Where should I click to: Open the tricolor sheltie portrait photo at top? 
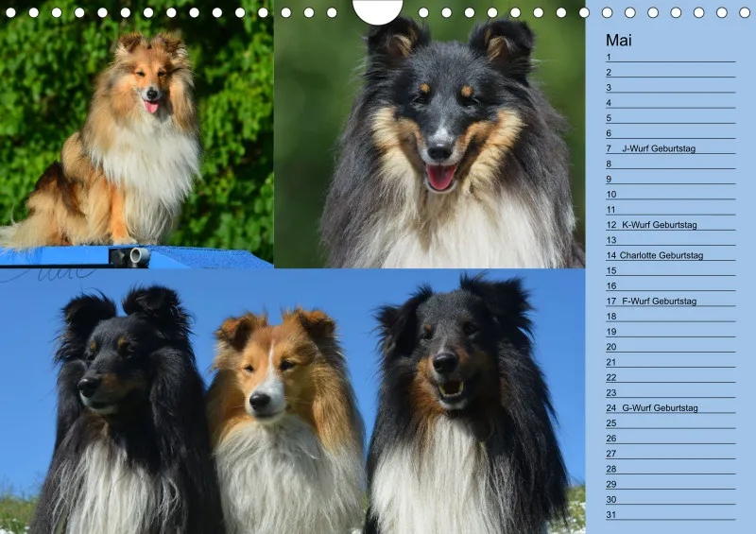pyautogui.click(x=430, y=134)
